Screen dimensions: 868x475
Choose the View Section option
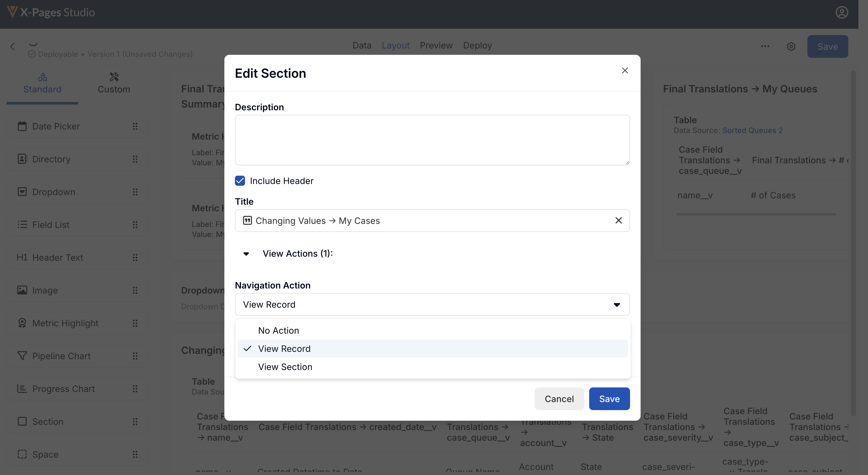pos(285,367)
